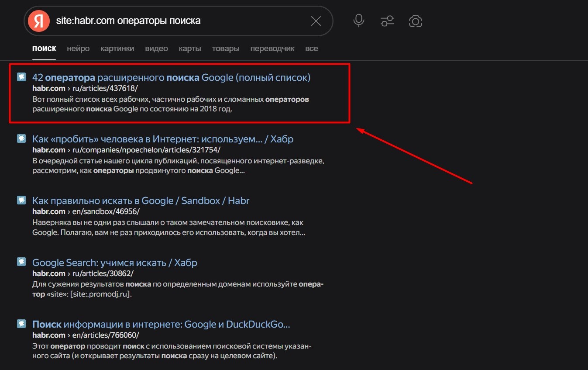The image size is (588, 370).
Task: Expand the все services menu
Action: 312,48
